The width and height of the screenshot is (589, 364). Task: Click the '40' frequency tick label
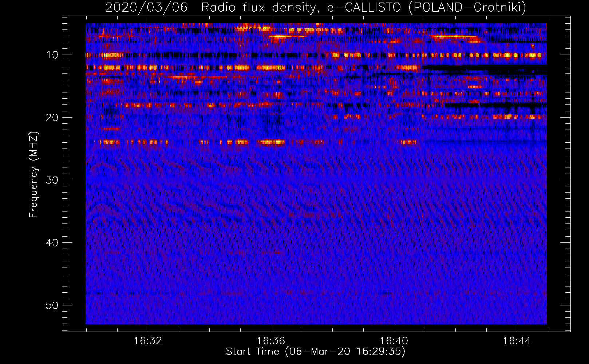(x=52, y=243)
